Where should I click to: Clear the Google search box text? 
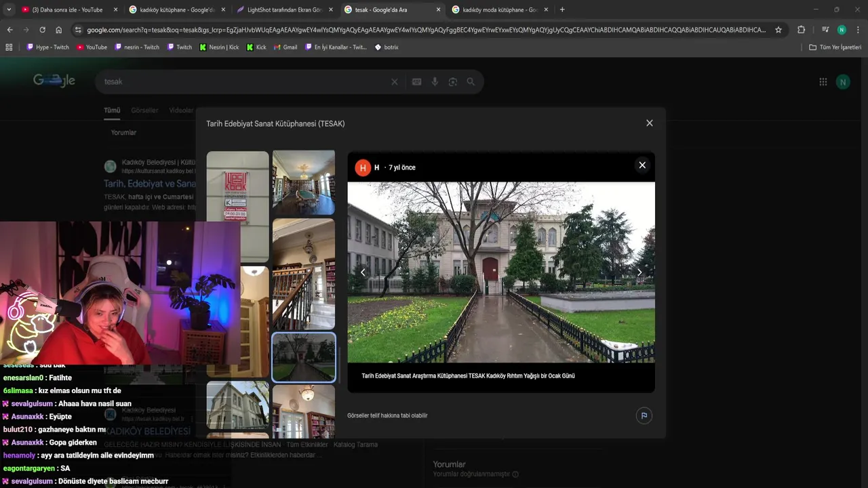tap(395, 82)
